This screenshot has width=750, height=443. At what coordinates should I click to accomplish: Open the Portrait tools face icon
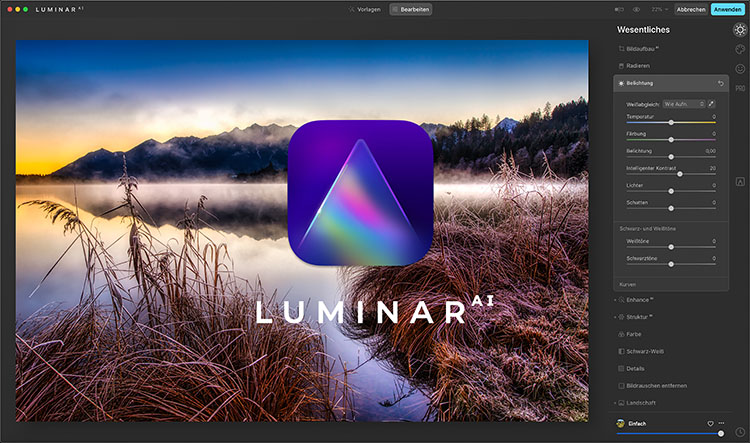[x=740, y=69]
